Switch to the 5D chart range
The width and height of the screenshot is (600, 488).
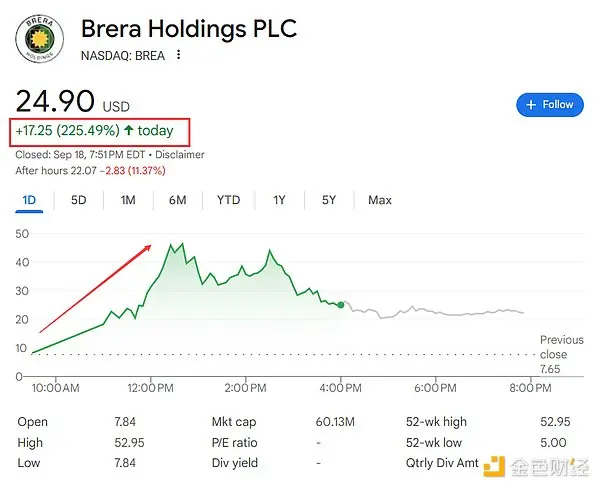tap(78, 200)
